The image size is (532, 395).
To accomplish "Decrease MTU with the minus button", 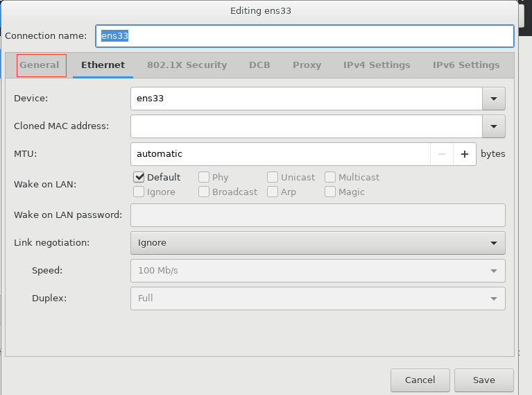I will (441, 154).
